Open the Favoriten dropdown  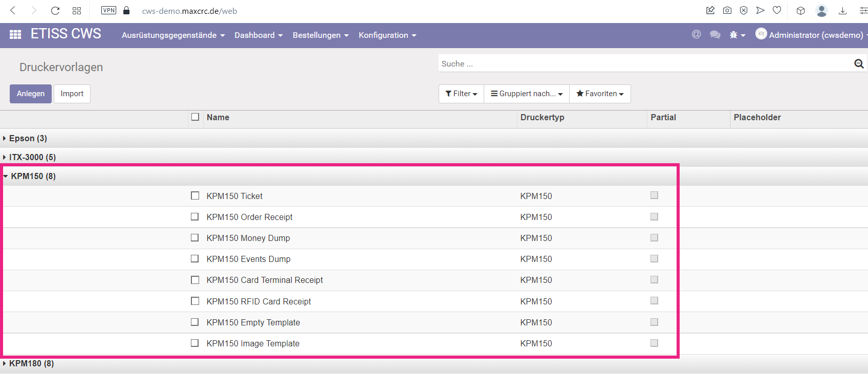click(600, 94)
